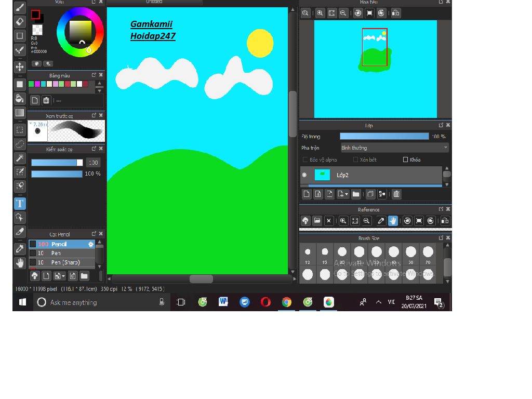Click the layer Độ trong opacity slider

coord(384,136)
